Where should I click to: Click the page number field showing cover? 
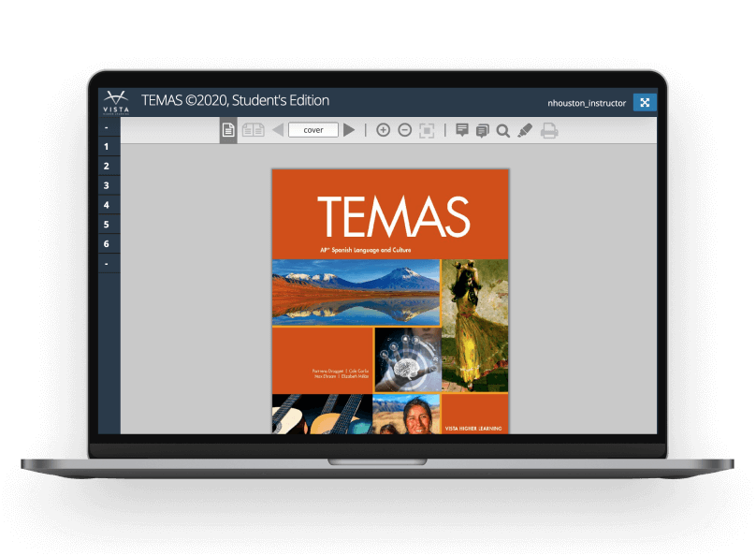point(313,130)
